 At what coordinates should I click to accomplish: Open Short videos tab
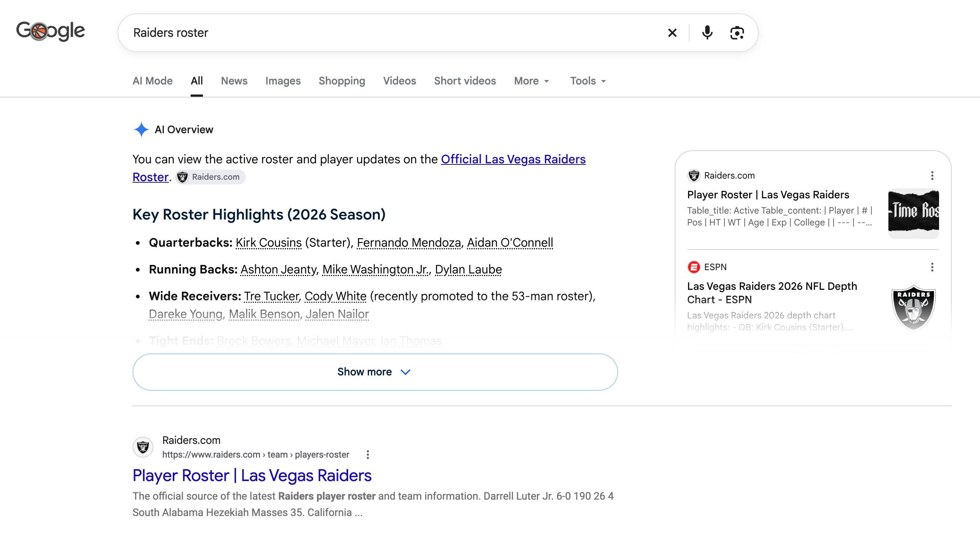465,81
